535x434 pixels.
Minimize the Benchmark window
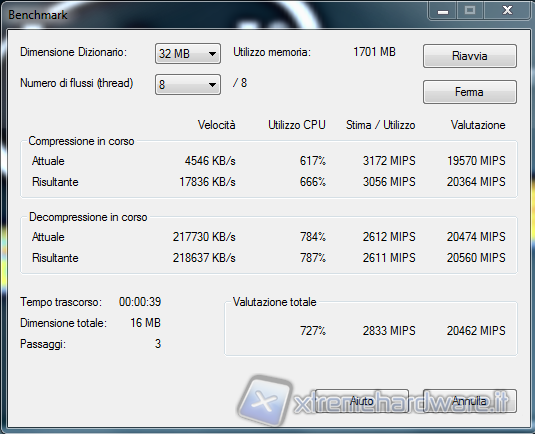click(x=443, y=11)
